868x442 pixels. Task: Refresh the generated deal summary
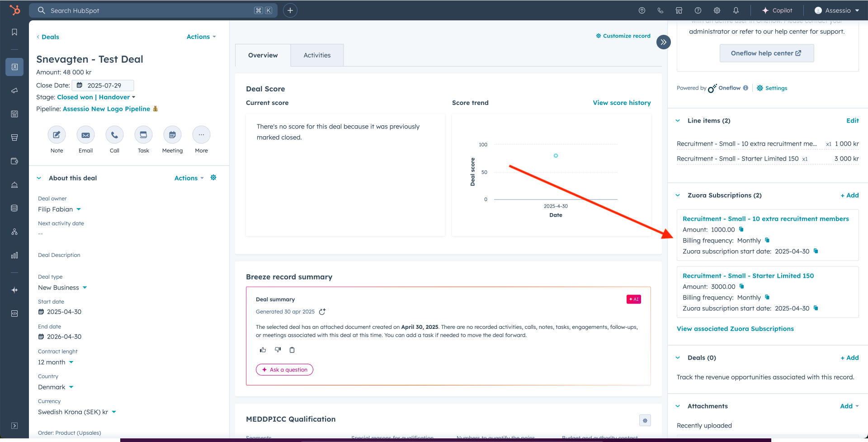coord(322,312)
